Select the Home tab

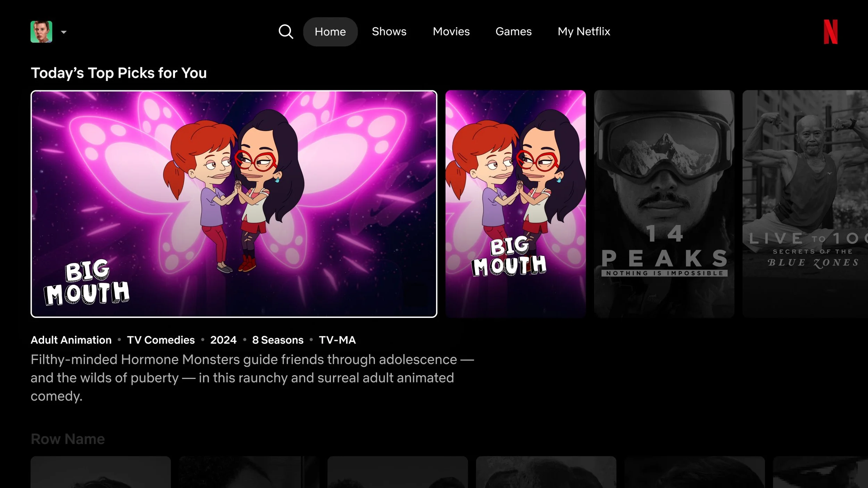(x=330, y=32)
